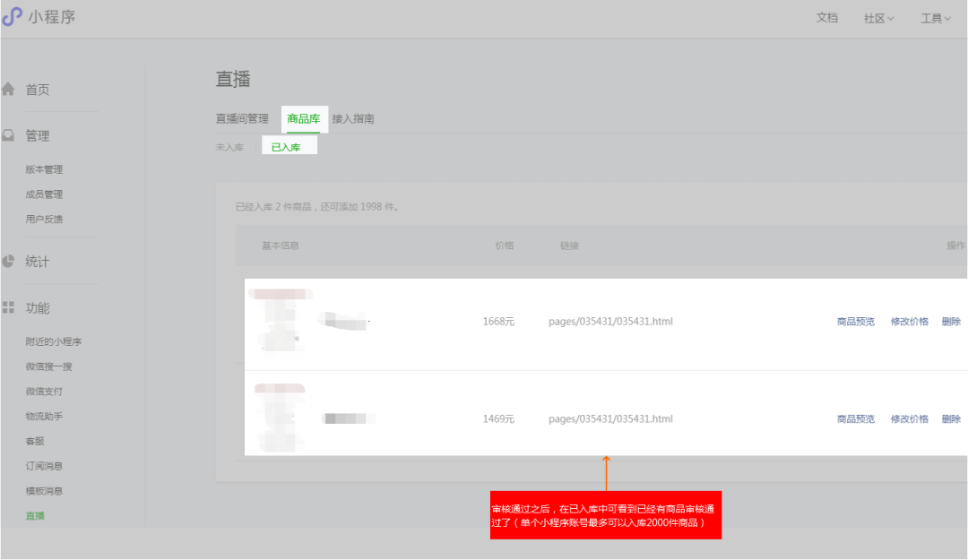Select 直播 in the sidebar
The height and width of the screenshot is (560, 968).
[34, 516]
